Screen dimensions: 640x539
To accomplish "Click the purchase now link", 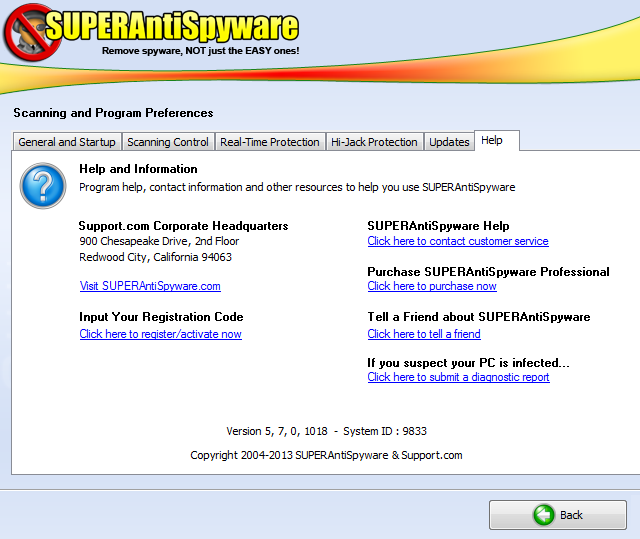I will pyautogui.click(x=432, y=286).
